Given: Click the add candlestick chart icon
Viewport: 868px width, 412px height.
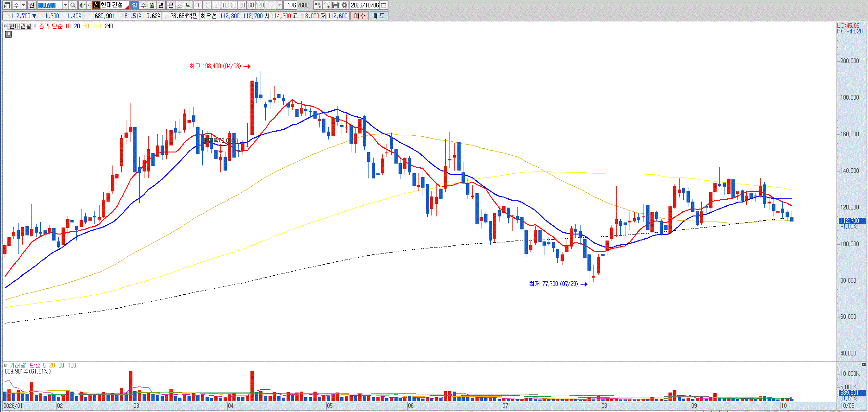Looking at the screenshot, I should [x=318, y=5].
